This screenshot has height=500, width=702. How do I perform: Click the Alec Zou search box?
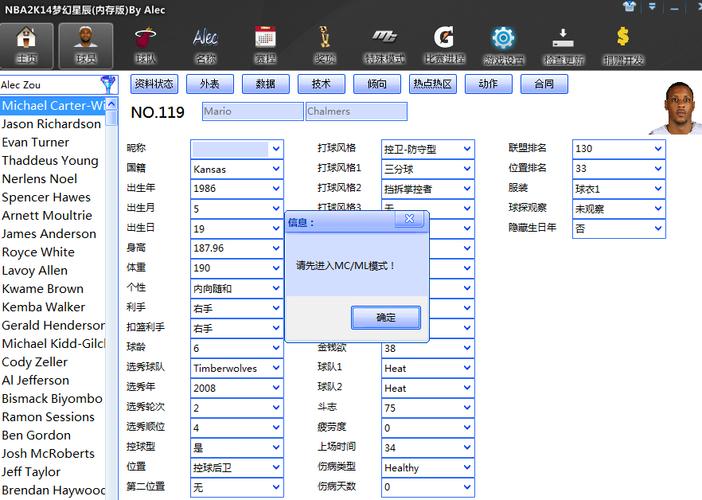point(50,85)
